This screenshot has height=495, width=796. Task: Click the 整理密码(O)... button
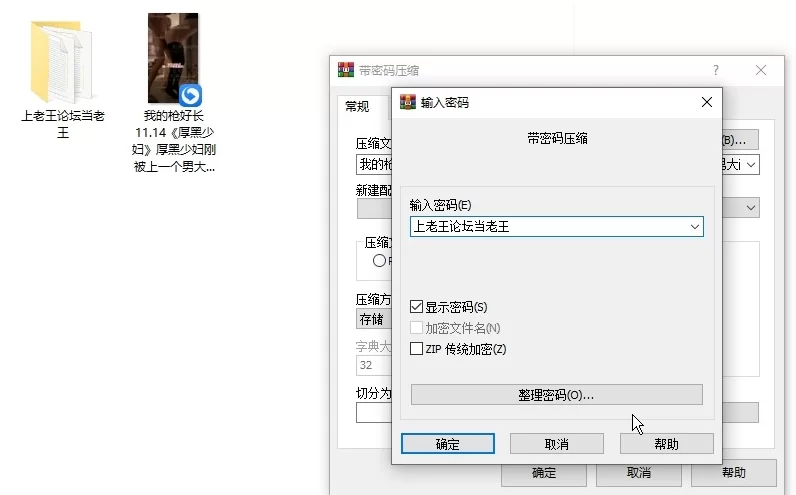tap(556, 395)
